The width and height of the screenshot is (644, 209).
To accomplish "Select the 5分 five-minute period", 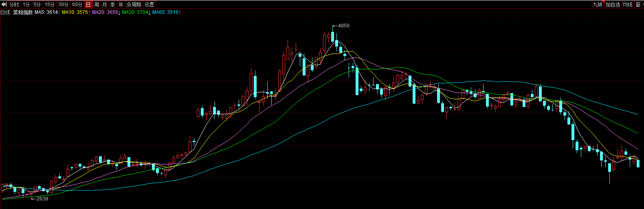I will coord(37,4).
